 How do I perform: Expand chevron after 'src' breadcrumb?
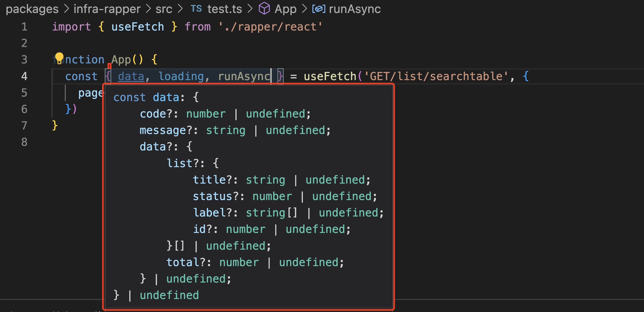pyautogui.click(x=180, y=9)
